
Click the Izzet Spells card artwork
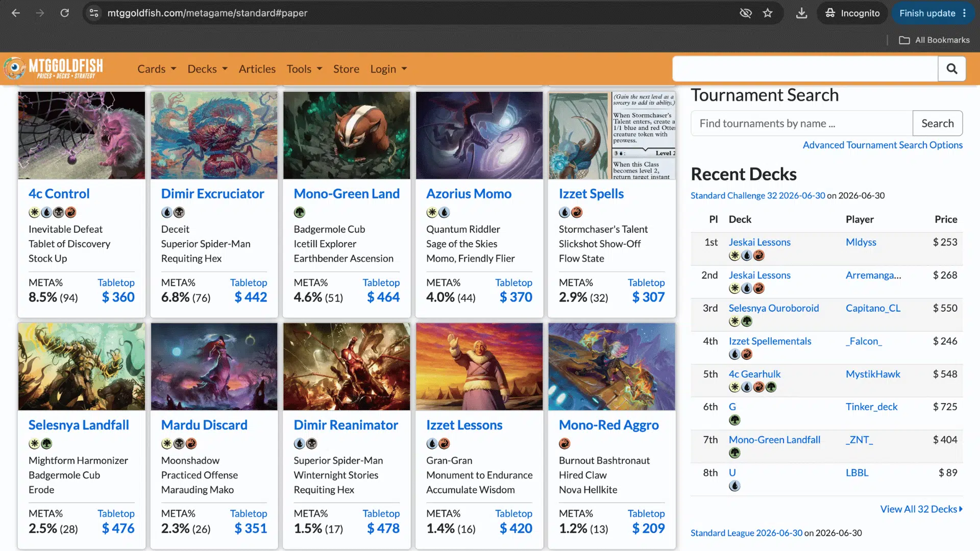(612, 135)
